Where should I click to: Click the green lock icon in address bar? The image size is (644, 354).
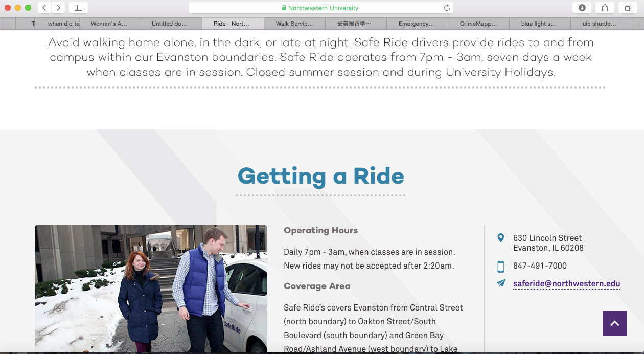click(x=284, y=8)
